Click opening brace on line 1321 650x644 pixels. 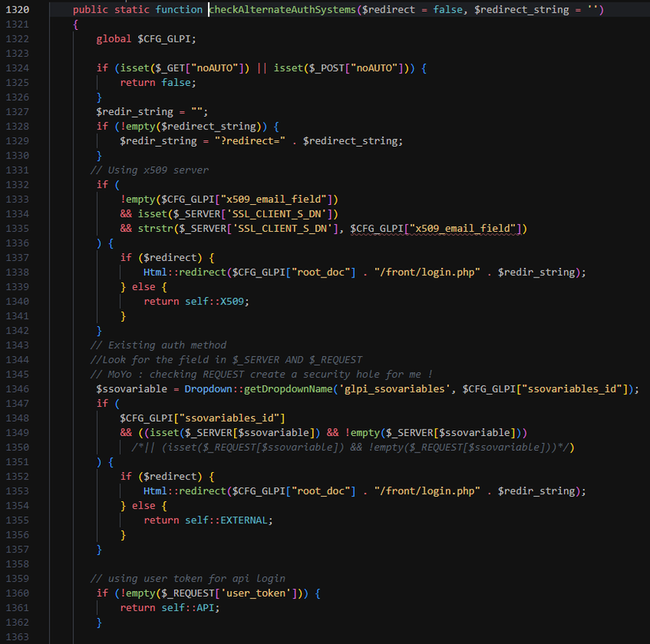[x=76, y=24]
